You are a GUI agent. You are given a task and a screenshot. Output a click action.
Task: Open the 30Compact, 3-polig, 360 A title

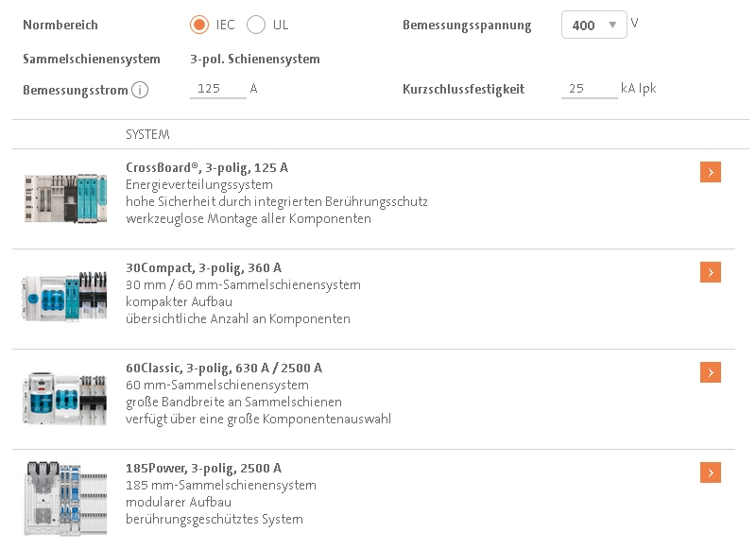(x=203, y=267)
